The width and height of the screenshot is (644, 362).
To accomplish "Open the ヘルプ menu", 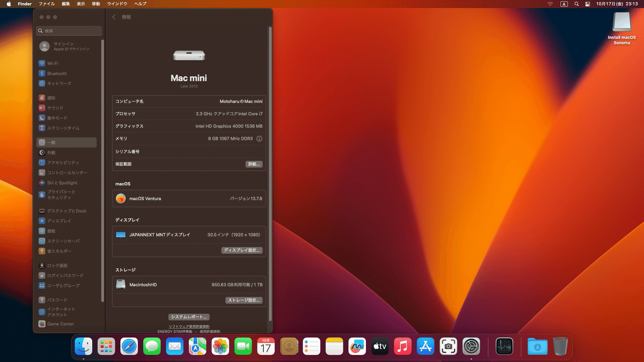I will [140, 4].
